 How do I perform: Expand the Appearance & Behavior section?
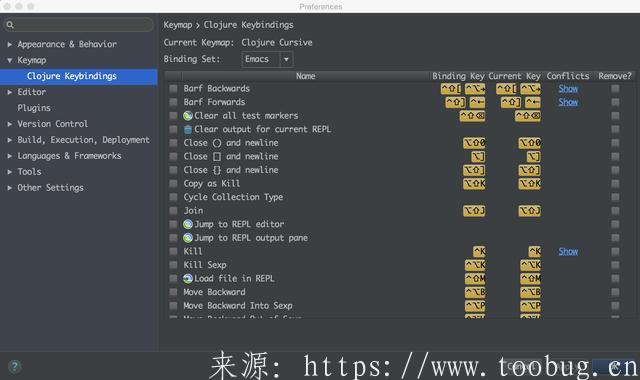[x=9, y=44]
